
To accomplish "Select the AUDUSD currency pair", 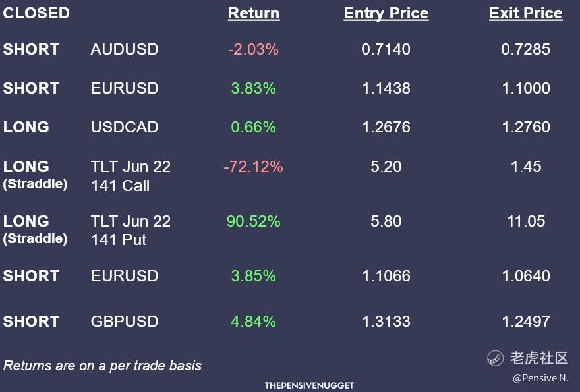I will click(x=125, y=49).
